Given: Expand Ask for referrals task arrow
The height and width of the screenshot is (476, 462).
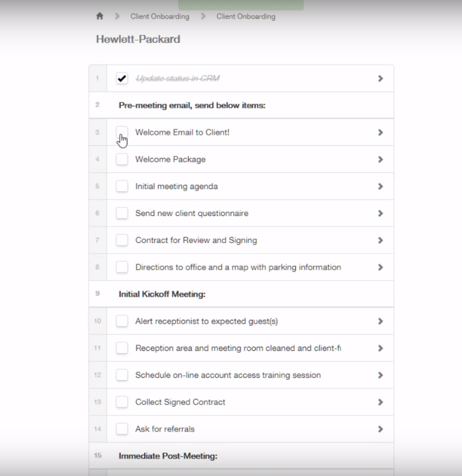Looking at the screenshot, I should pyautogui.click(x=380, y=429).
